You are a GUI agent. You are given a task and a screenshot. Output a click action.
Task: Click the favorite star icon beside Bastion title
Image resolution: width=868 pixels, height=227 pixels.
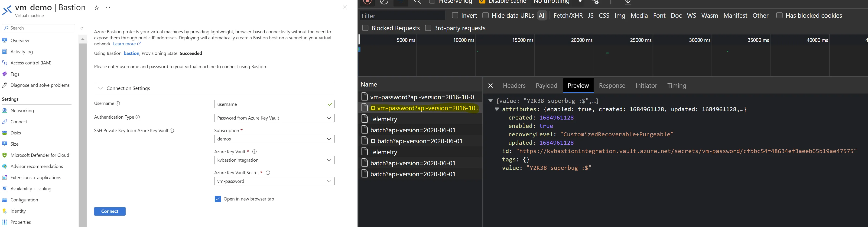click(97, 8)
